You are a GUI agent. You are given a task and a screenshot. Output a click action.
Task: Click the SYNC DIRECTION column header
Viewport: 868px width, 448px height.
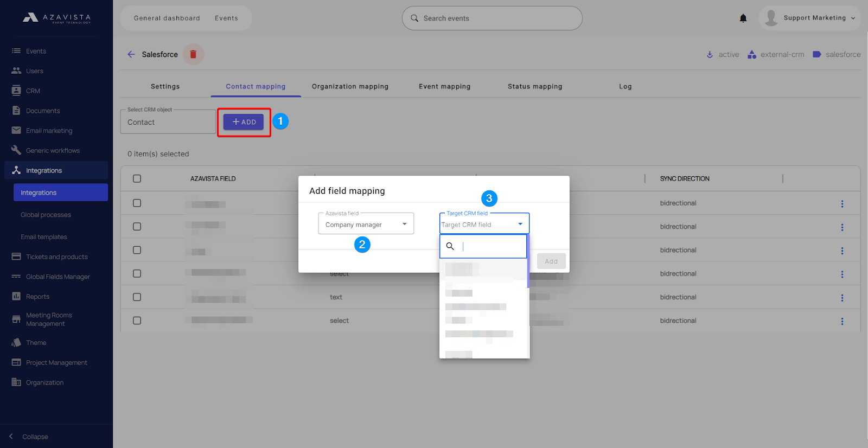tap(685, 178)
